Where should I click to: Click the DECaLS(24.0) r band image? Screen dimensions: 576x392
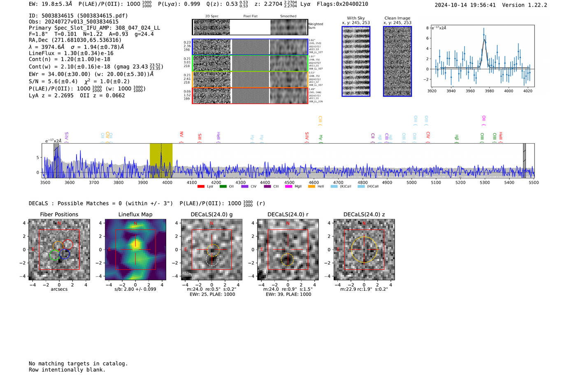click(x=288, y=250)
